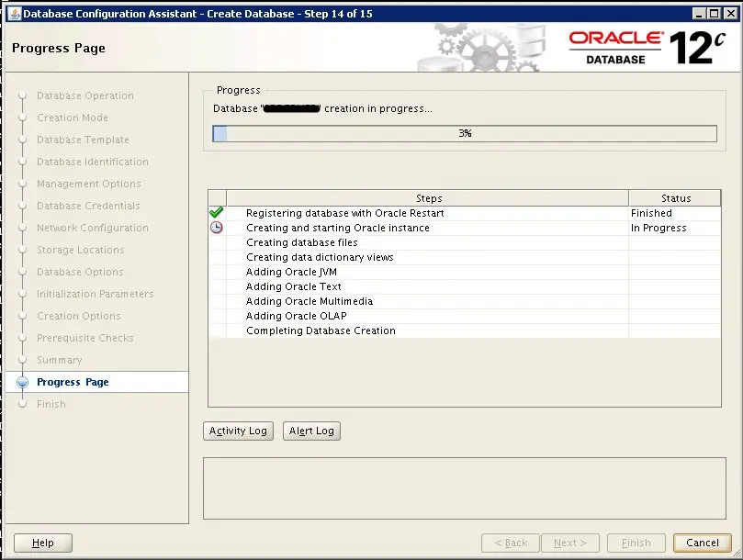Click 'Adding Oracle OLAP' row
This screenshot has height=560, width=743.
pos(465,316)
